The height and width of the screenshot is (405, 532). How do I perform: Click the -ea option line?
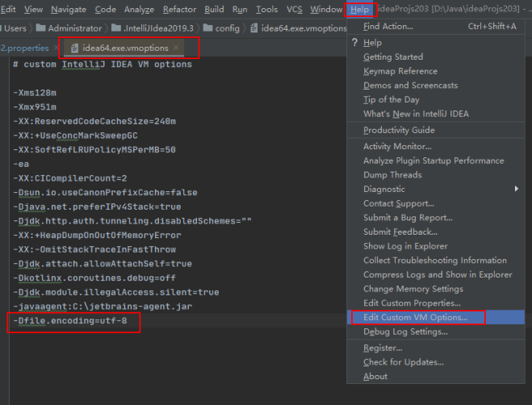(21, 164)
